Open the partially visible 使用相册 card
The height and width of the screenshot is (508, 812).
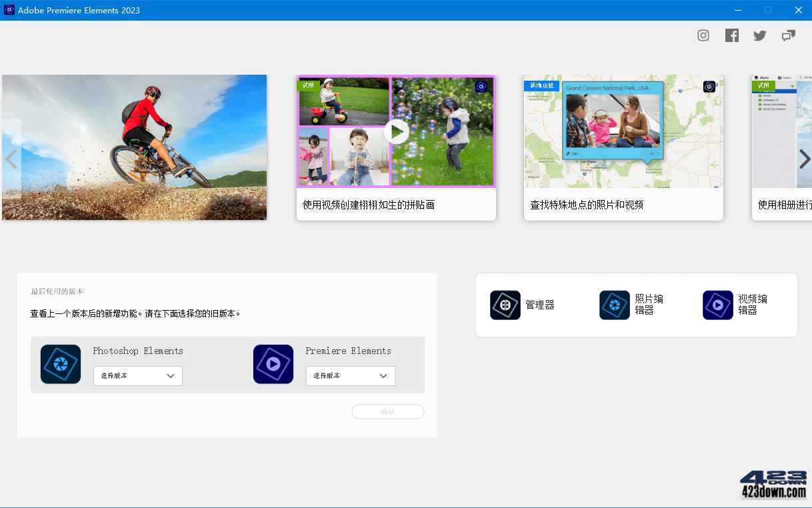point(783,205)
